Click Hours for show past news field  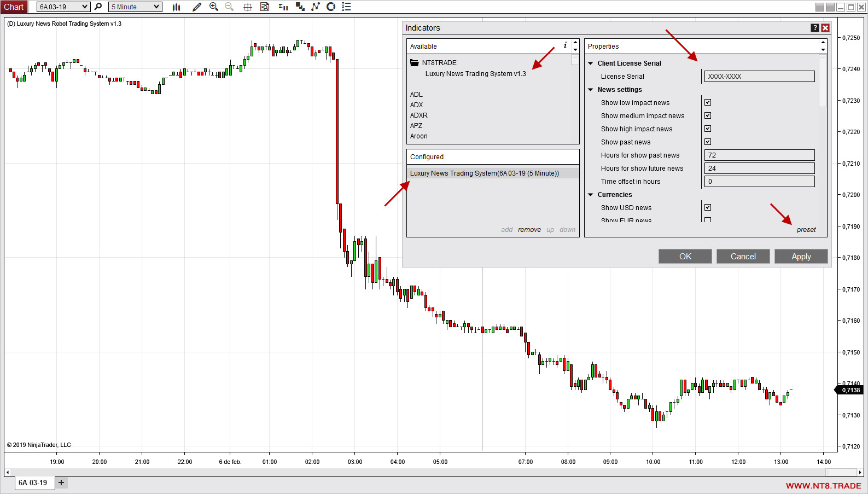(760, 155)
